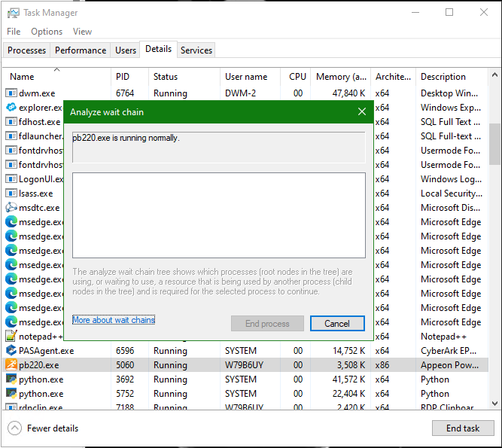Click the explorer.exe process icon
Viewport: 502px width, 448px height.
(x=11, y=108)
